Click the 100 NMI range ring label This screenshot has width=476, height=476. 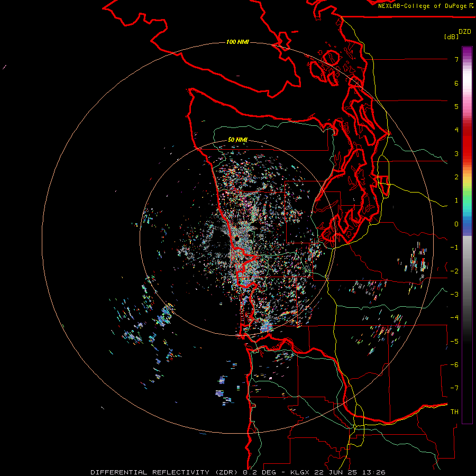[237, 42]
